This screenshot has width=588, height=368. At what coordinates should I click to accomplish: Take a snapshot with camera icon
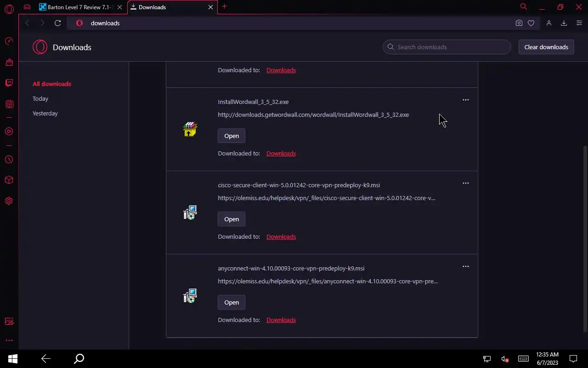point(519,23)
